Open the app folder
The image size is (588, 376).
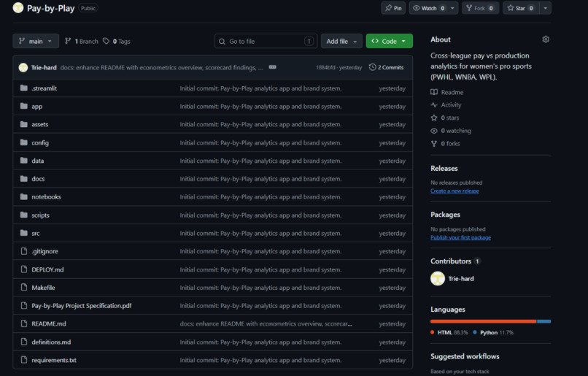(x=36, y=106)
